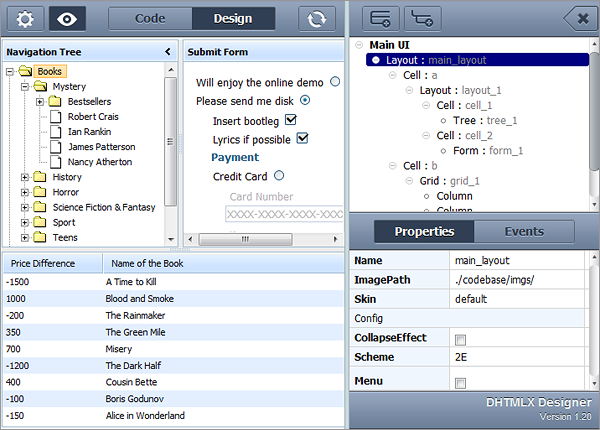Click the form horizontal scrollbar thumb

click(246, 239)
